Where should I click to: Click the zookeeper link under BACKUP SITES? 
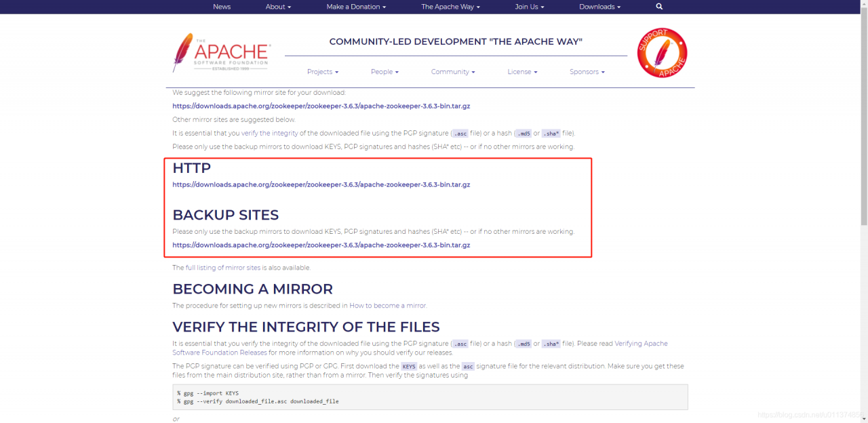click(321, 245)
